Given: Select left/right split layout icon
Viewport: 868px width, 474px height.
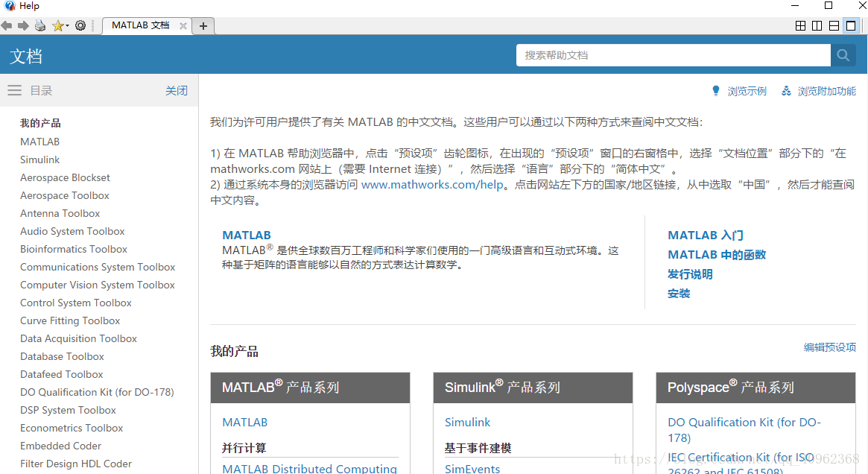Looking at the screenshot, I should (817, 26).
